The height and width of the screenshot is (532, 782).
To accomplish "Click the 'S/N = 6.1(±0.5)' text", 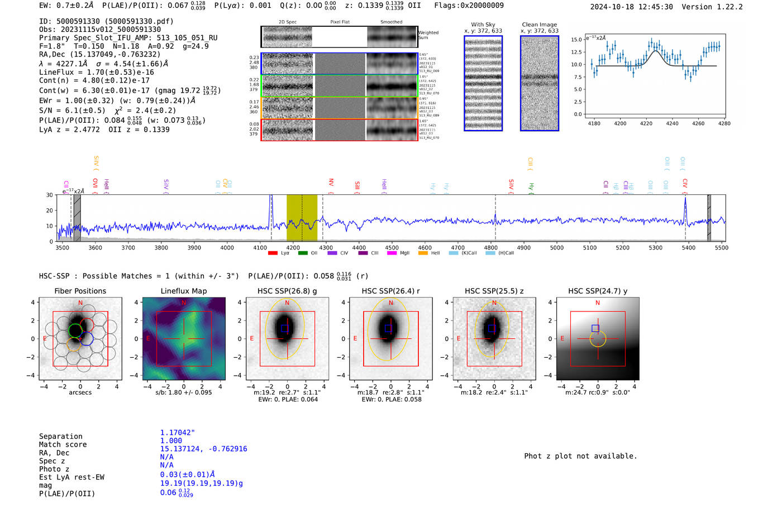I will pos(72,111).
